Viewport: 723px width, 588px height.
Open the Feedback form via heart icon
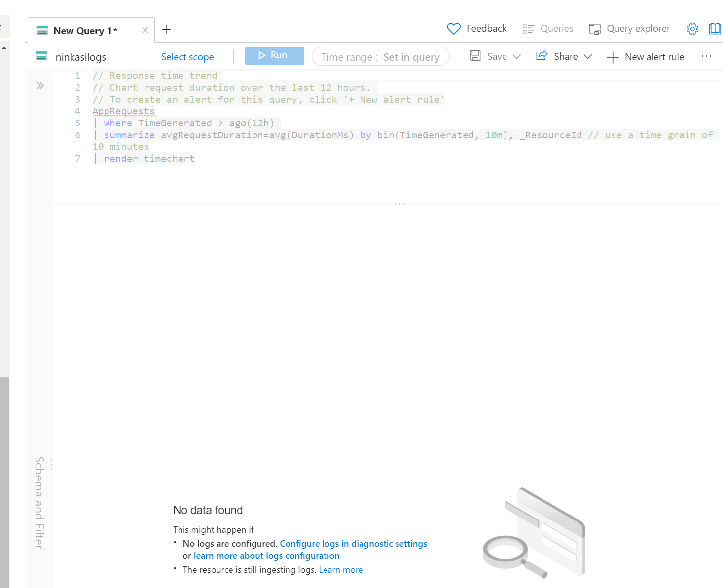pyautogui.click(x=453, y=28)
